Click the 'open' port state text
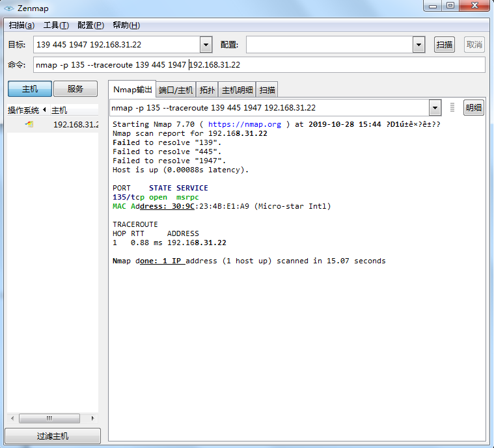 pos(158,198)
